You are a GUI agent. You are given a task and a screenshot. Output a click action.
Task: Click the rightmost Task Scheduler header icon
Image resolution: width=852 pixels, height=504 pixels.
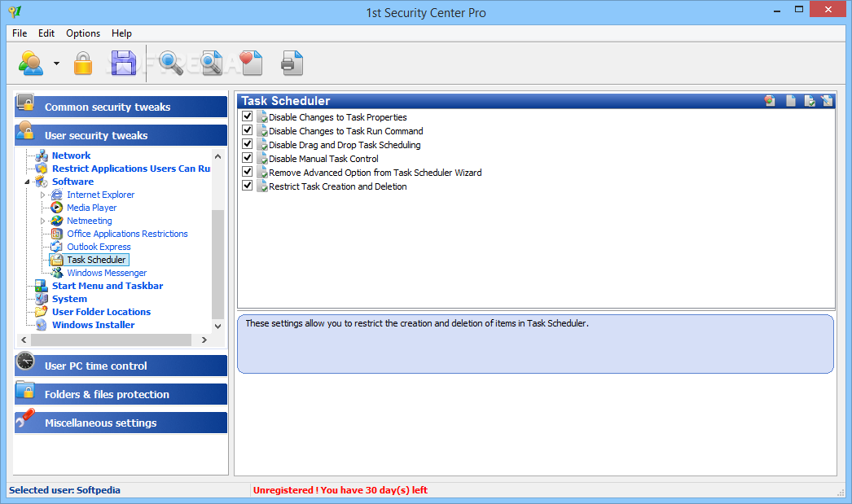coord(827,100)
